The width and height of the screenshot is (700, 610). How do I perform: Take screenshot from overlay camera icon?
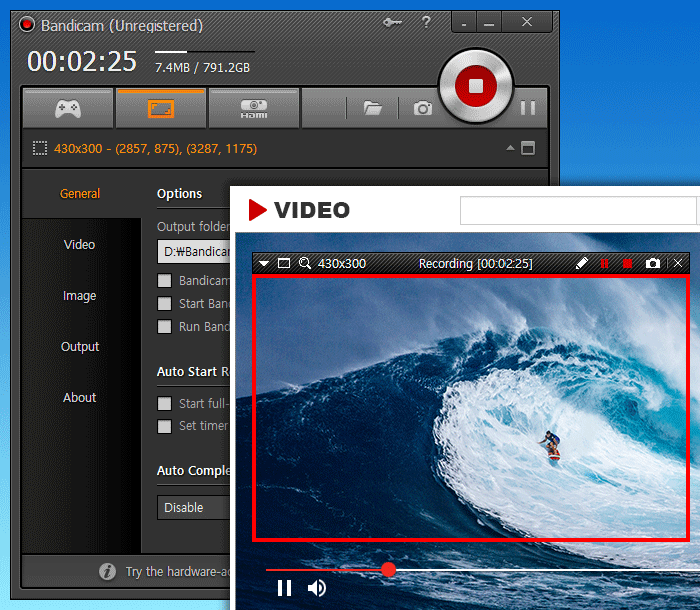coord(653,263)
